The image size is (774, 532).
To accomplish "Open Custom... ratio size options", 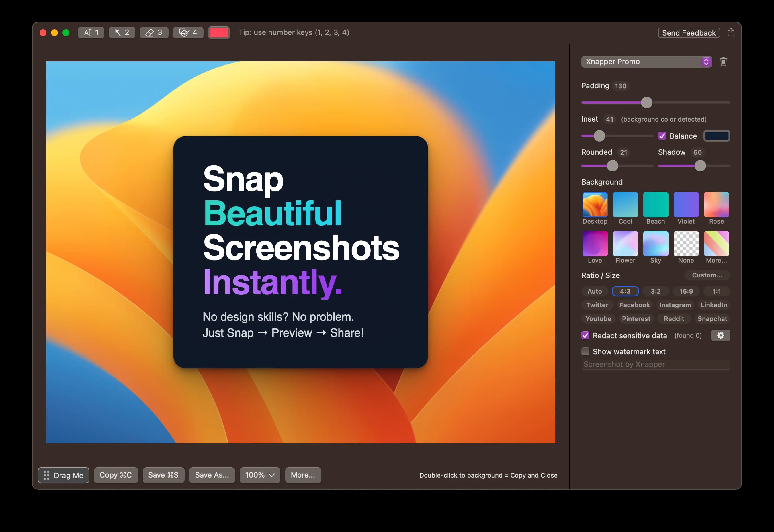I will pos(707,275).
